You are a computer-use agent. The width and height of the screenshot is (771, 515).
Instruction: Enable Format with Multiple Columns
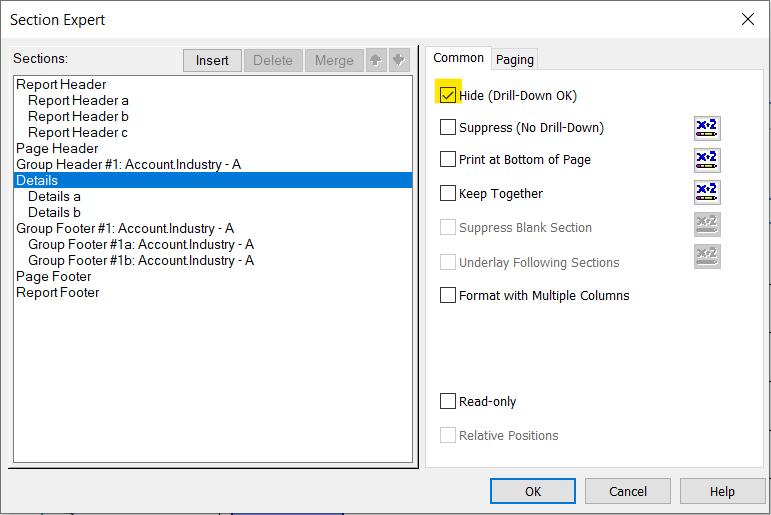click(x=448, y=296)
